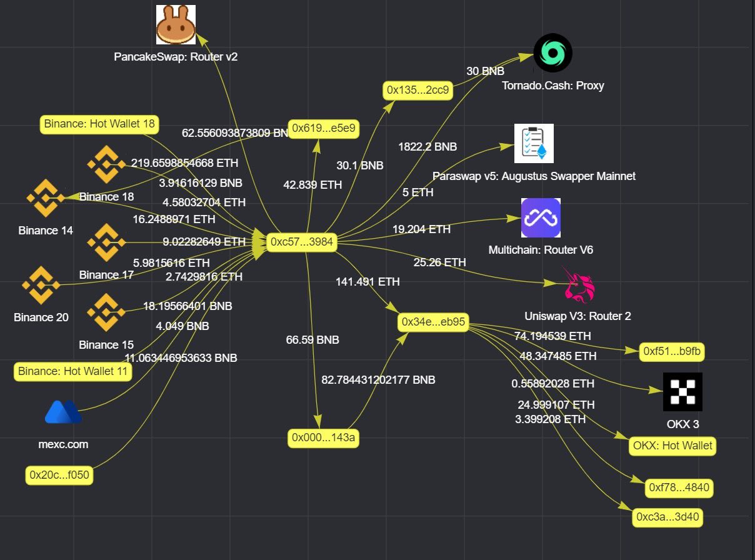The width and height of the screenshot is (755, 560).
Task: Click the Uniswap V3 unicorn icon
Action: click(x=579, y=285)
